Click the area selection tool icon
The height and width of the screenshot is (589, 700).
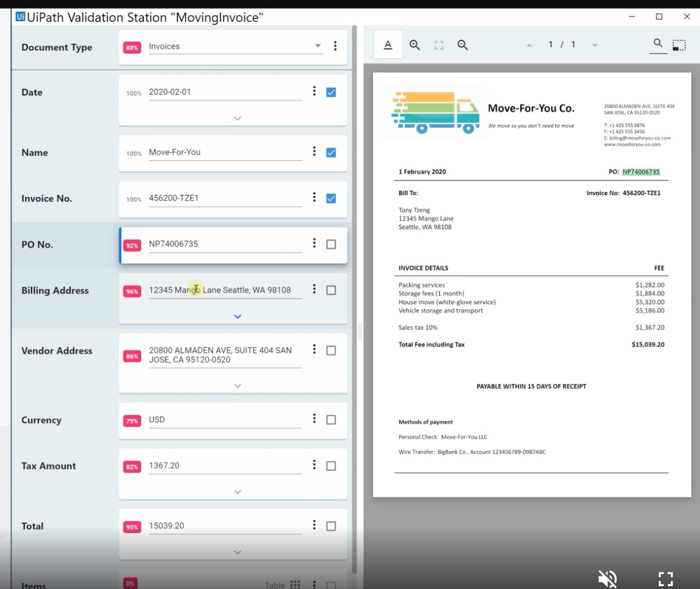click(679, 45)
